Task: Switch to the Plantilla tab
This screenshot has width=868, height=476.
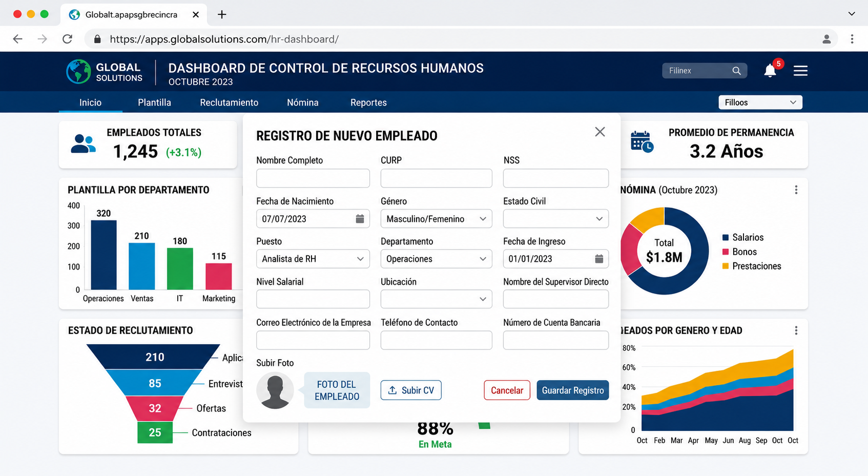Action: point(154,102)
